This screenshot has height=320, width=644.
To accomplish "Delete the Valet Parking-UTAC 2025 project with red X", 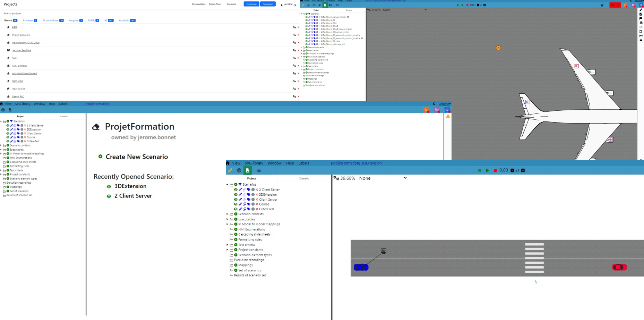I will pos(298,43).
